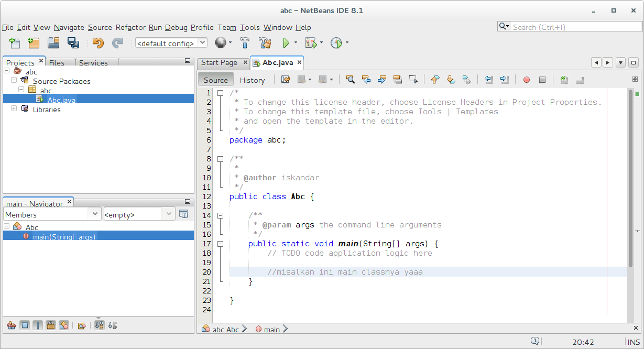Show opened documents list arrow button
The height and width of the screenshot is (349, 644).
[620, 62]
